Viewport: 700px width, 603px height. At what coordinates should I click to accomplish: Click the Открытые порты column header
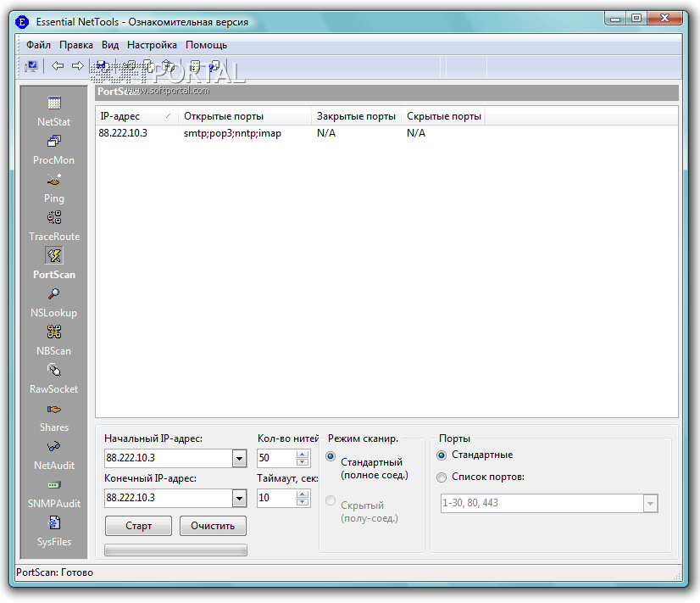(x=245, y=116)
